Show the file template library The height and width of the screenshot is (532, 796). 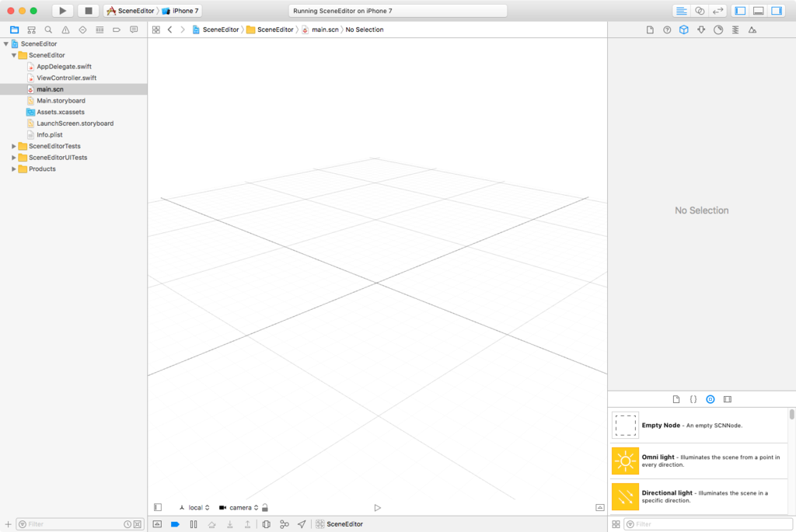(676, 400)
